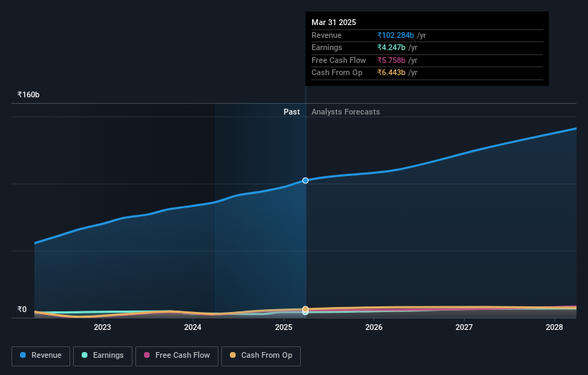Click the Earnings row label in tooltip
The image size is (588, 375).
coord(327,47)
